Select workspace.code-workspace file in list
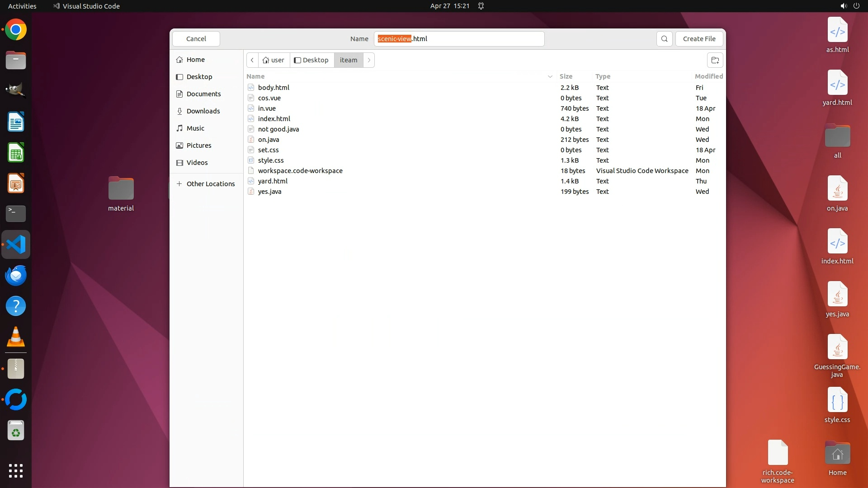This screenshot has height=488, width=868. tap(300, 171)
